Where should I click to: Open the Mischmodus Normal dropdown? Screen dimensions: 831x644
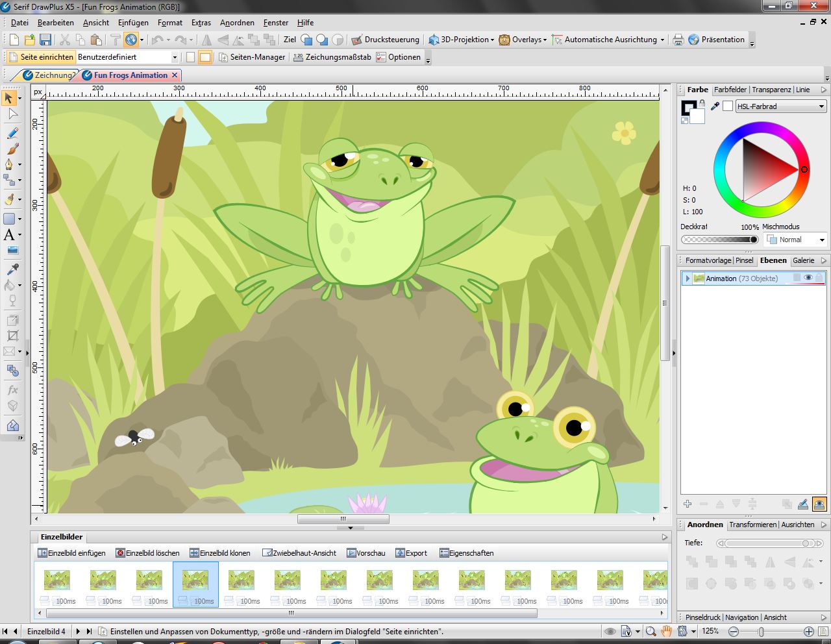pos(795,240)
